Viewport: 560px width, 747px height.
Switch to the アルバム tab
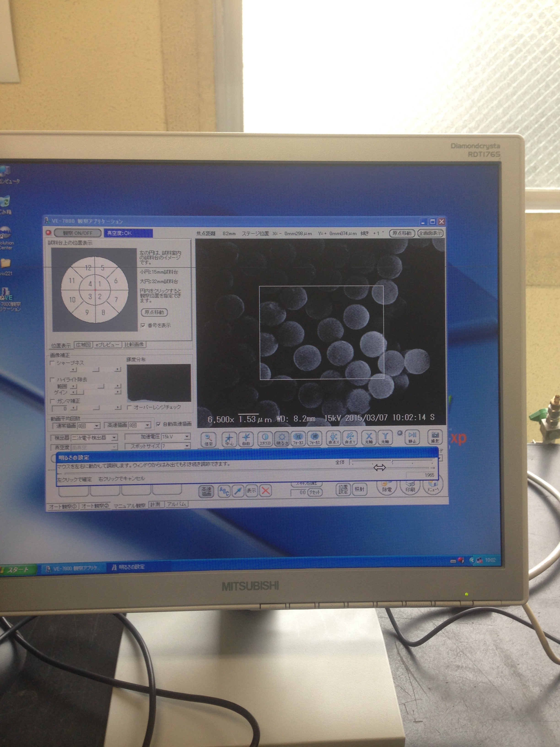click(x=177, y=504)
